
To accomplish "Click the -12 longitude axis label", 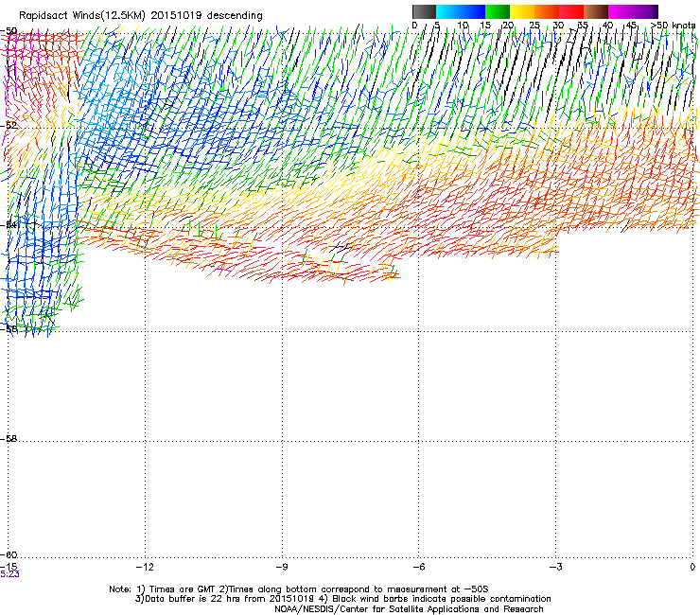I will pos(145,567).
